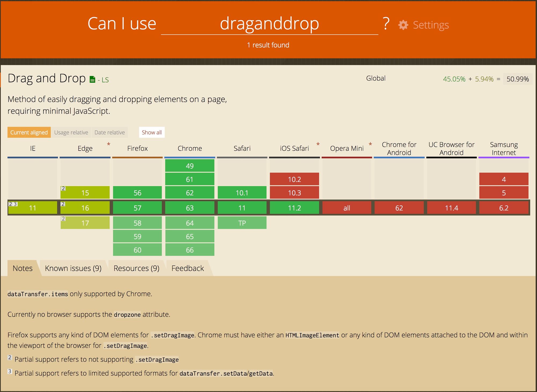Open the Resources (9) tab

coord(136,268)
